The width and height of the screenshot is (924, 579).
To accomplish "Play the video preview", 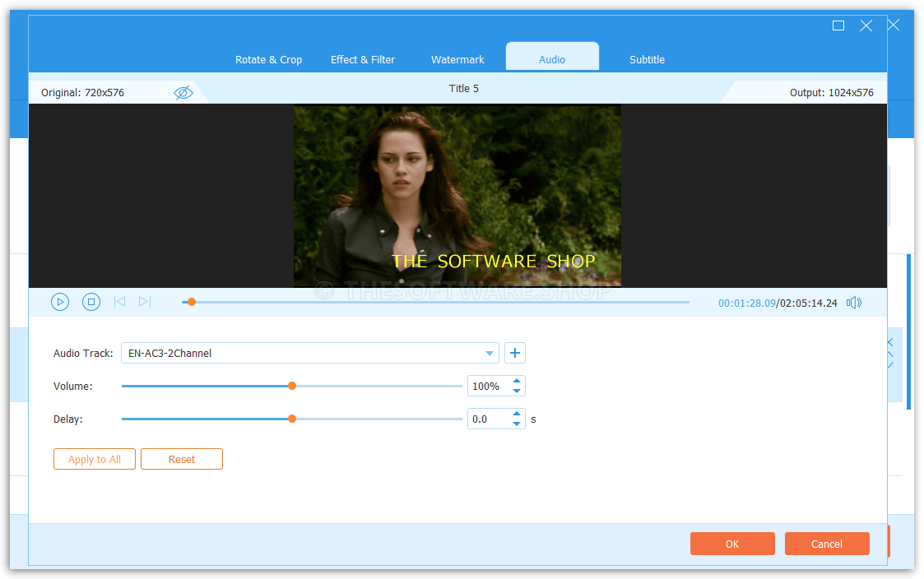I will (59, 302).
